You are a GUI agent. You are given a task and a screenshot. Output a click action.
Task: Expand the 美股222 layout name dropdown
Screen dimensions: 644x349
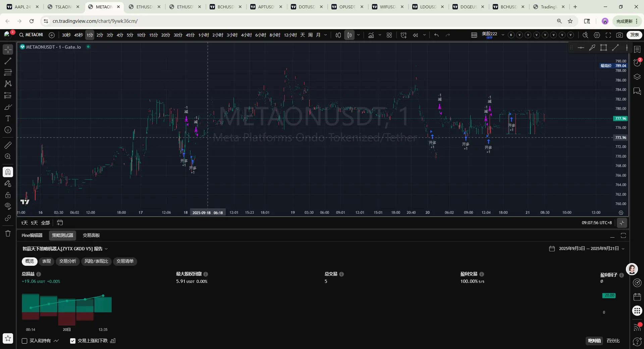[x=503, y=35]
